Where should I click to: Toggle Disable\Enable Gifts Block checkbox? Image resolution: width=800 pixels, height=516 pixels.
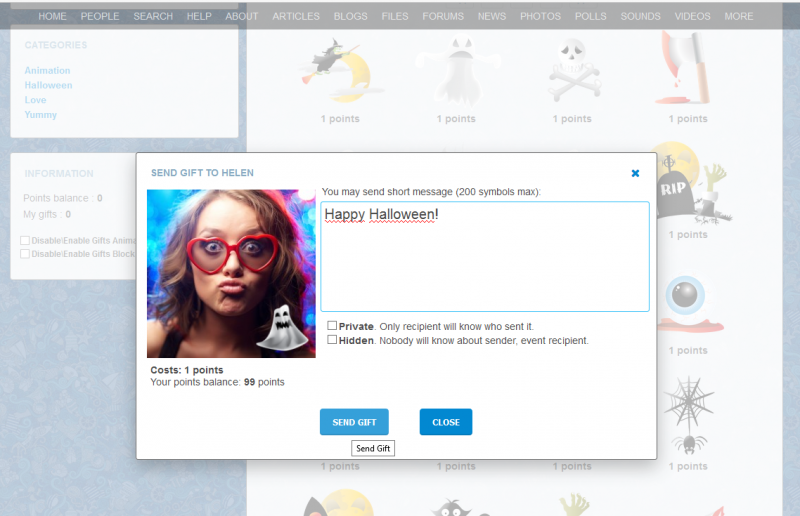[x=25, y=254]
